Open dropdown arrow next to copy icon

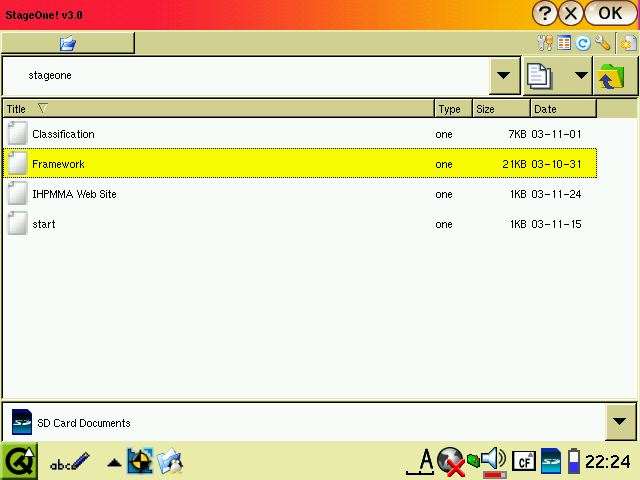click(x=581, y=75)
